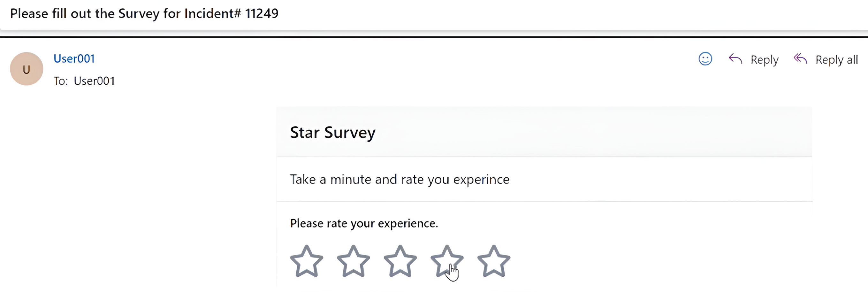Click the email subject about Incident# 11249
This screenshot has width=868, height=301.
144,13
